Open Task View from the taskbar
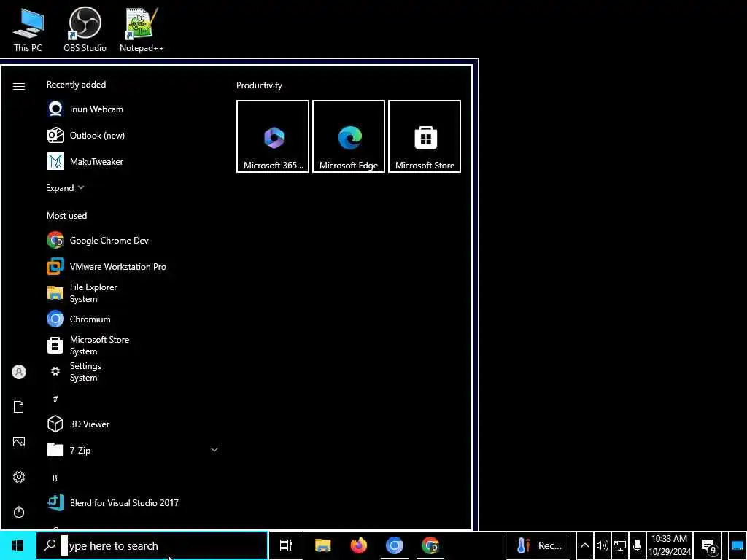The image size is (747, 560). [286, 545]
